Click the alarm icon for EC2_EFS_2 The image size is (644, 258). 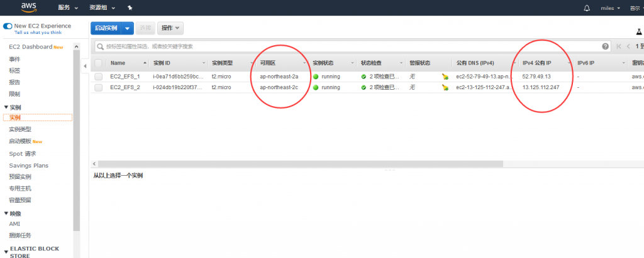click(x=445, y=87)
